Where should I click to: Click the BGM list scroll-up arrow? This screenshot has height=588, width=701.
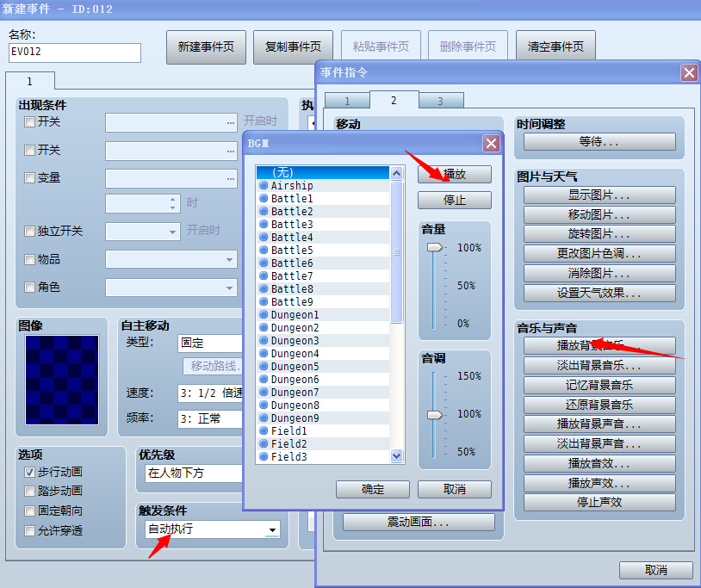396,173
